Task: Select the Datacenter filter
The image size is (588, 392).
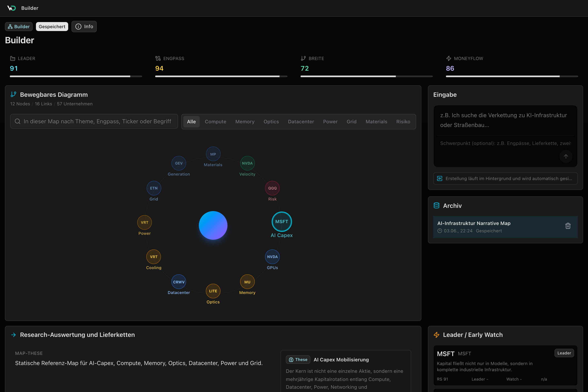Action: coord(301,122)
